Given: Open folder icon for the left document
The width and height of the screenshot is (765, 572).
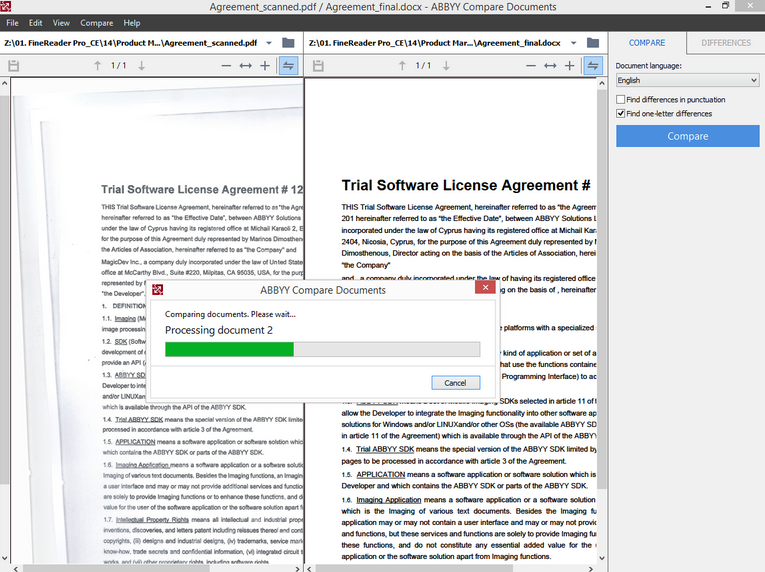Looking at the screenshot, I should click(288, 43).
